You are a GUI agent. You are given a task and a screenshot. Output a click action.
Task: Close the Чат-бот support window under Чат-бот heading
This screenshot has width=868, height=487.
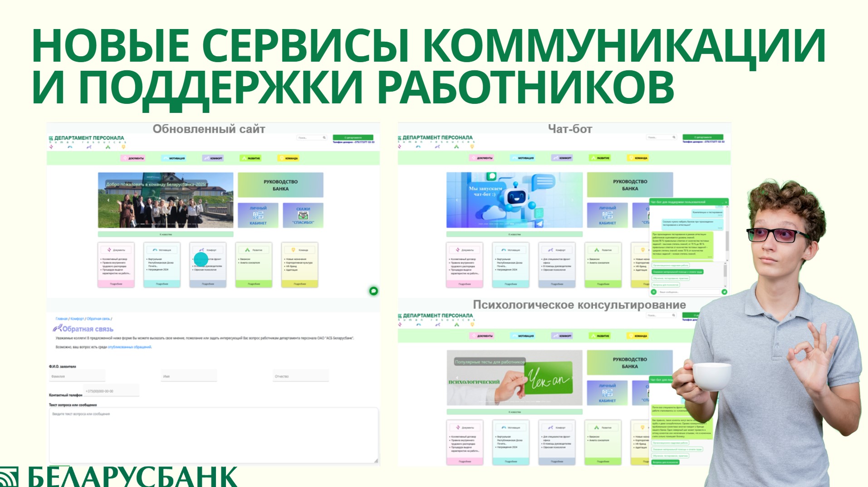tap(726, 202)
